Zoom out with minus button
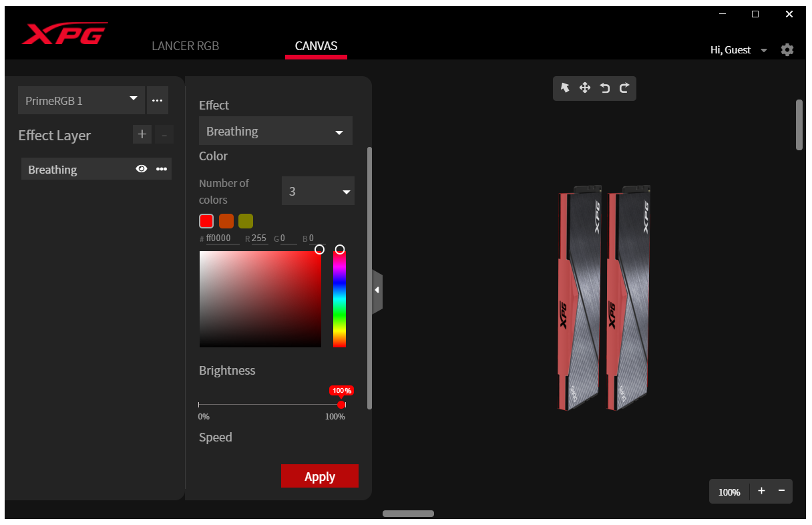812x525 pixels. [781, 491]
